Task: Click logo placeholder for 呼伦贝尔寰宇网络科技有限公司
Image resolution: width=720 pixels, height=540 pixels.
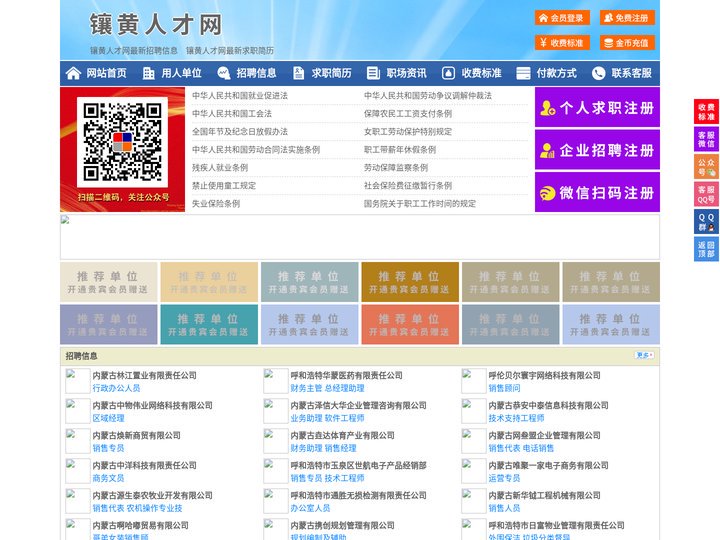Action: click(473, 381)
